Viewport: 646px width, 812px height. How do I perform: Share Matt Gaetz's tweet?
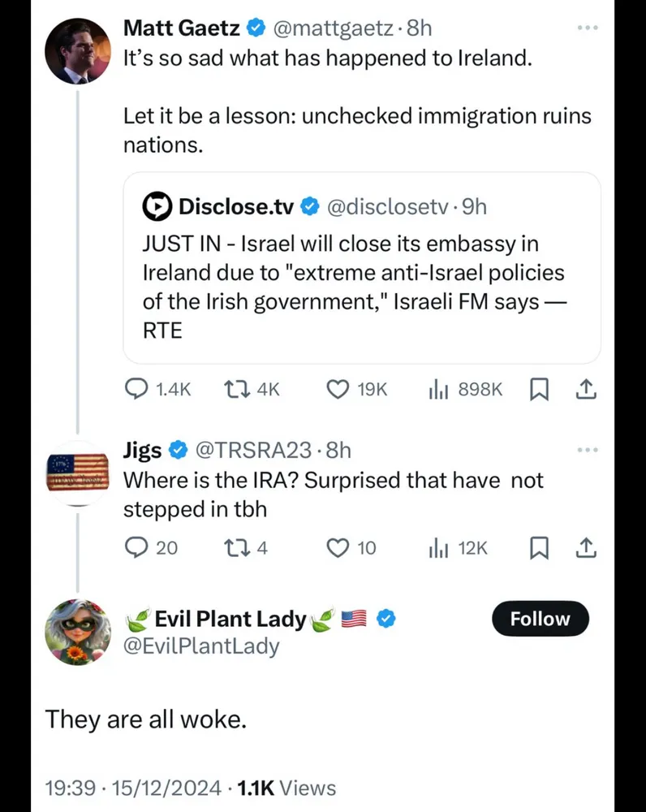click(x=586, y=391)
